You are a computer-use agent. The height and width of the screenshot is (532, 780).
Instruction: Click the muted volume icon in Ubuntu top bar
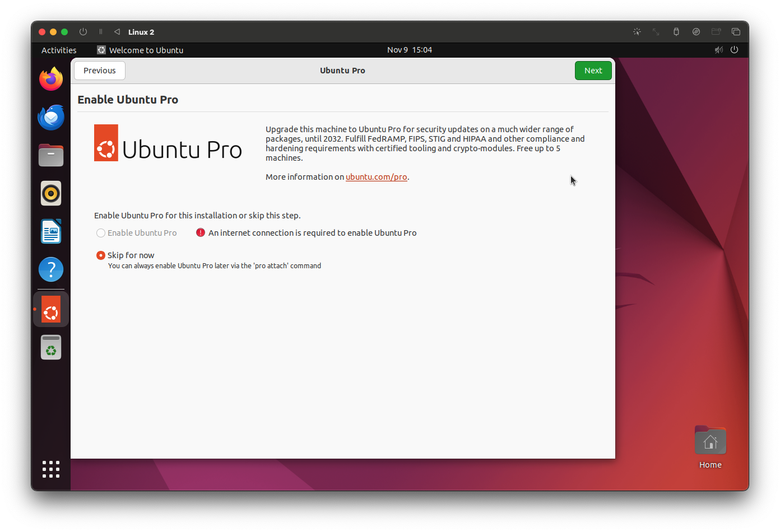pyautogui.click(x=719, y=50)
